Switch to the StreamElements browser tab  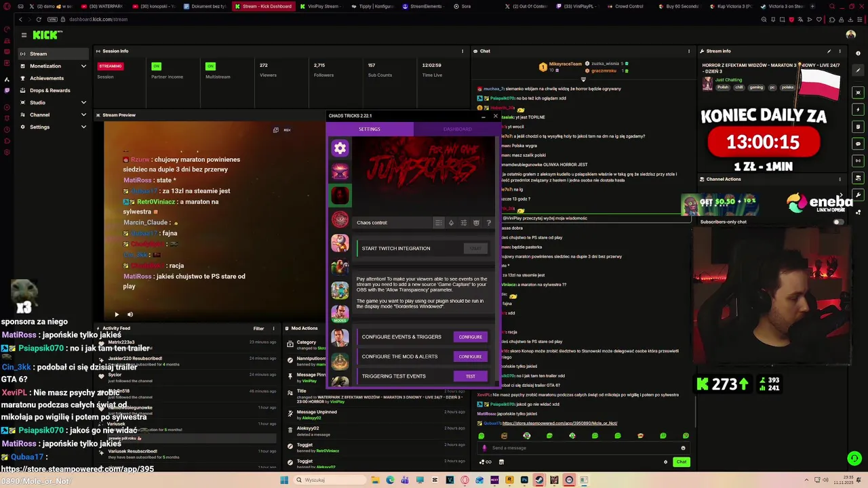coord(422,6)
